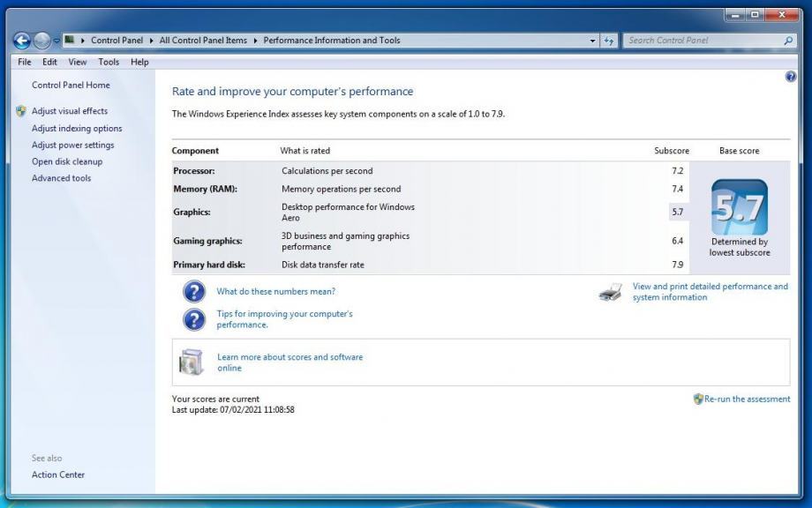The height and width of the screenshot is (508, 812).
Task: Click the Forward navigation arrow button
Action: click(x=42, y=41)
